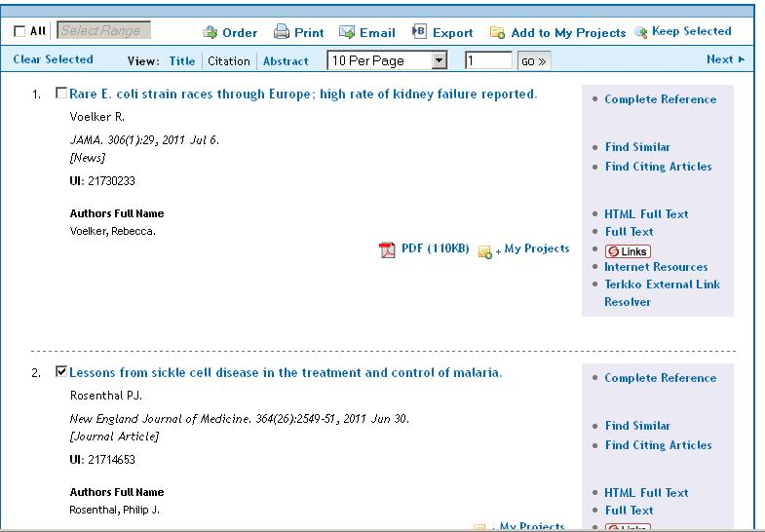
Task: Click the Next page link
Action: (x=725, y=59)
